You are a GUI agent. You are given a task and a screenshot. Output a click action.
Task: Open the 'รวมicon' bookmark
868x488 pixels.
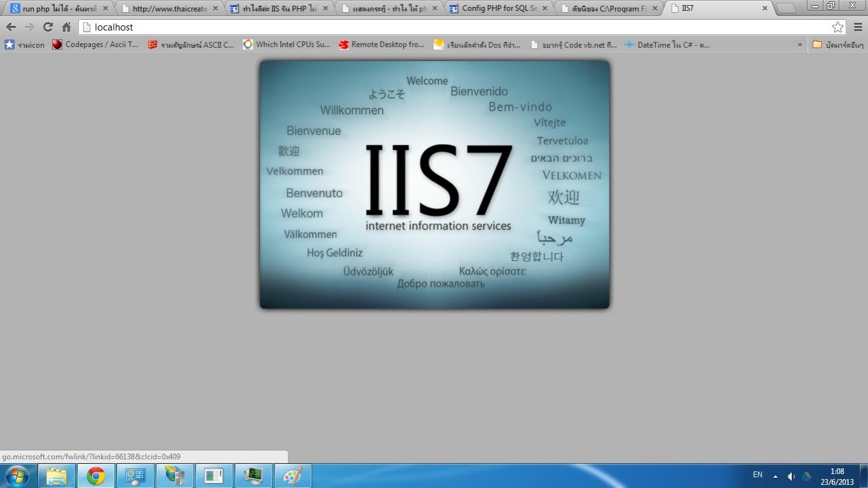coord(25,44)
